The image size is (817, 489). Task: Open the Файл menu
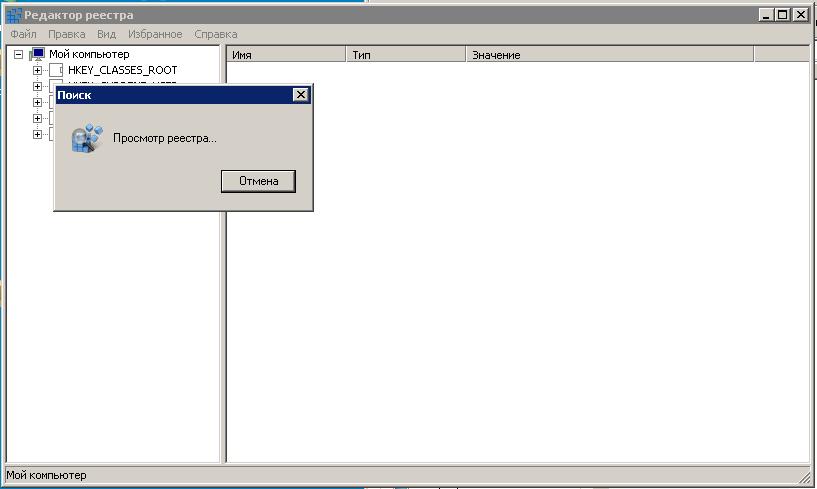23,34
